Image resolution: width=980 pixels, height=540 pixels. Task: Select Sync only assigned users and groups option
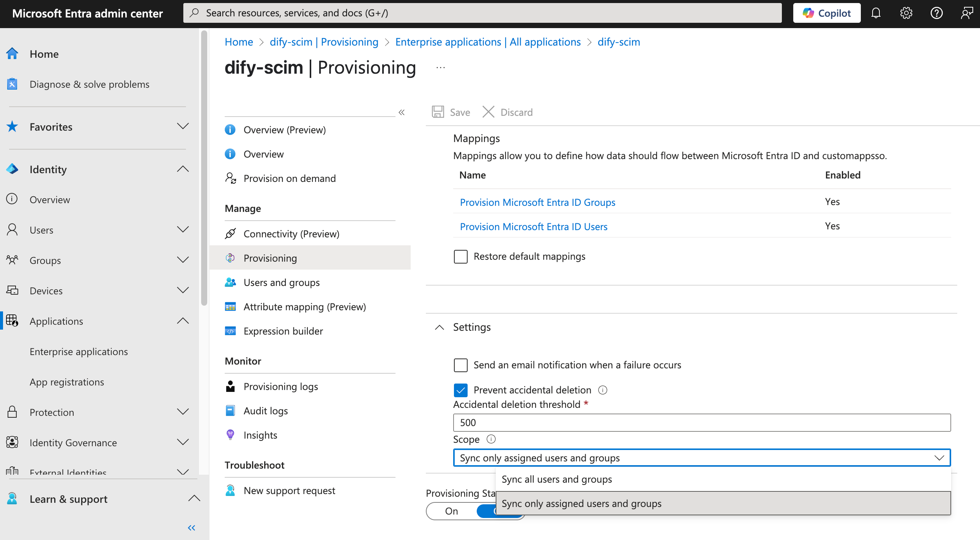coord(723,504)
